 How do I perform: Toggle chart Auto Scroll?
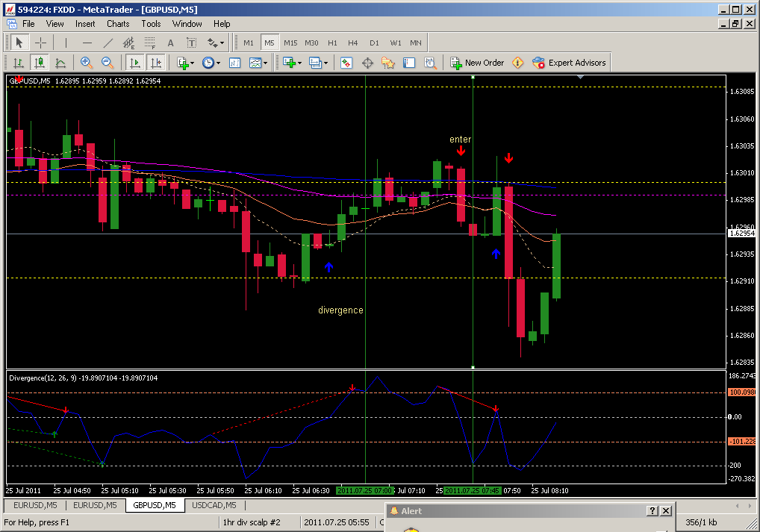134,63
